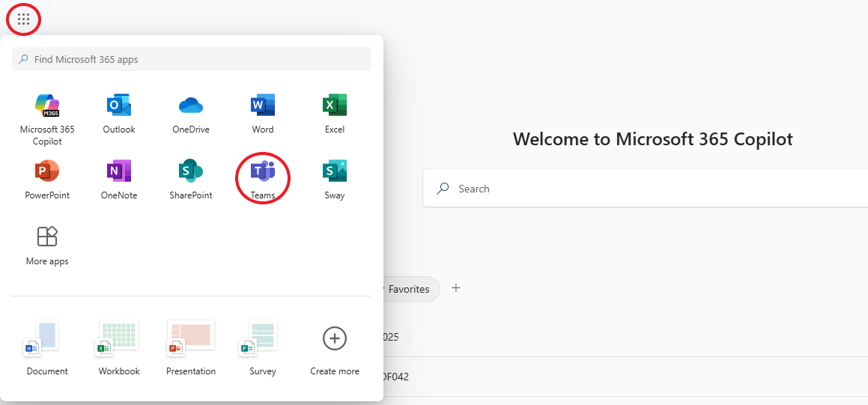Click the magnifier in Copilot Search box
Image resolution: width=868 pixels, height=405 pixels.
click(x=443, y=189)
